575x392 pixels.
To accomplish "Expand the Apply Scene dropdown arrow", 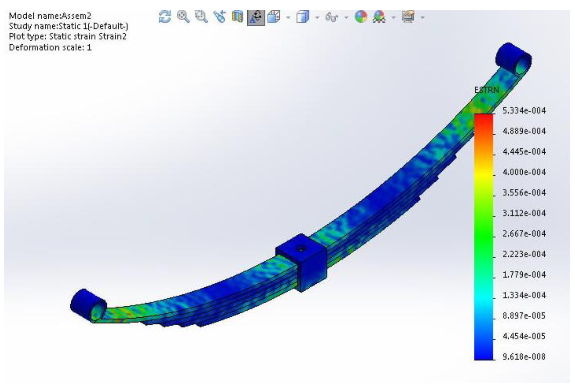I will click(394, 18).
